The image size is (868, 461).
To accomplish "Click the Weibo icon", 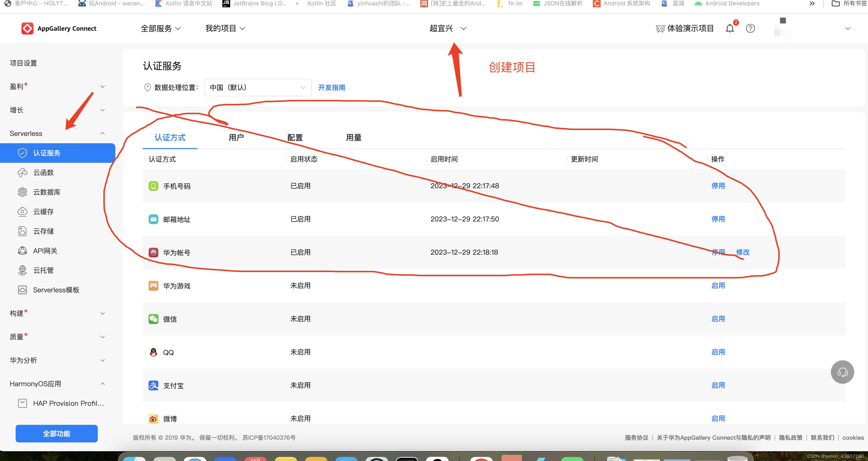I will click(153, 418).
